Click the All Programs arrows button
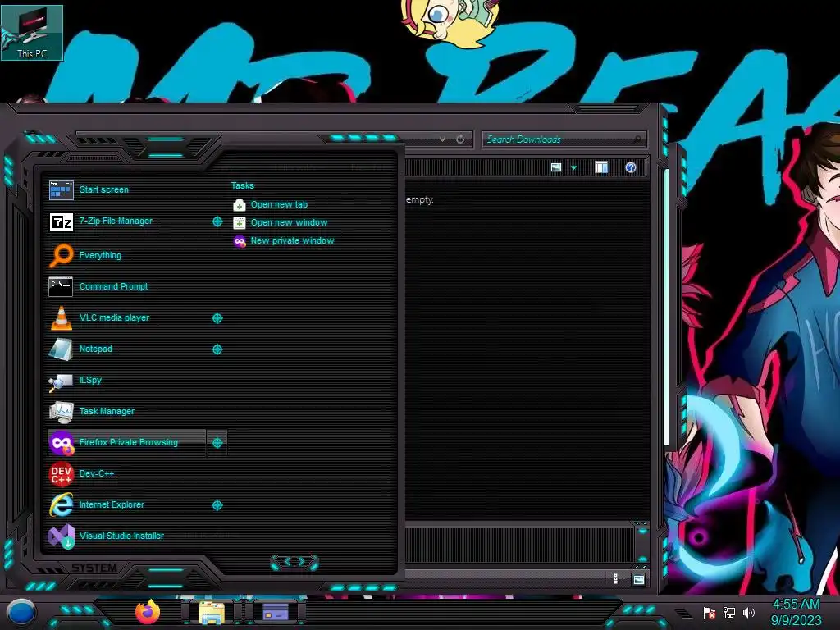This screenshot has width=840, height=630. (294, 562)
